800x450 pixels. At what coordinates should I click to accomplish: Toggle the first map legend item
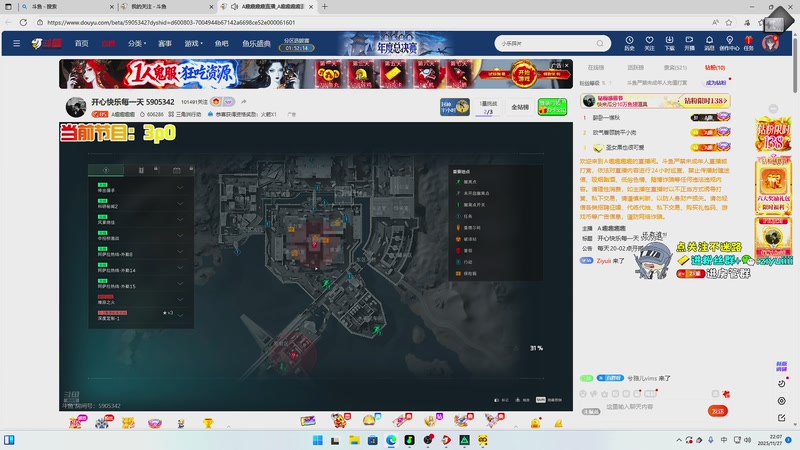(466, 182)
